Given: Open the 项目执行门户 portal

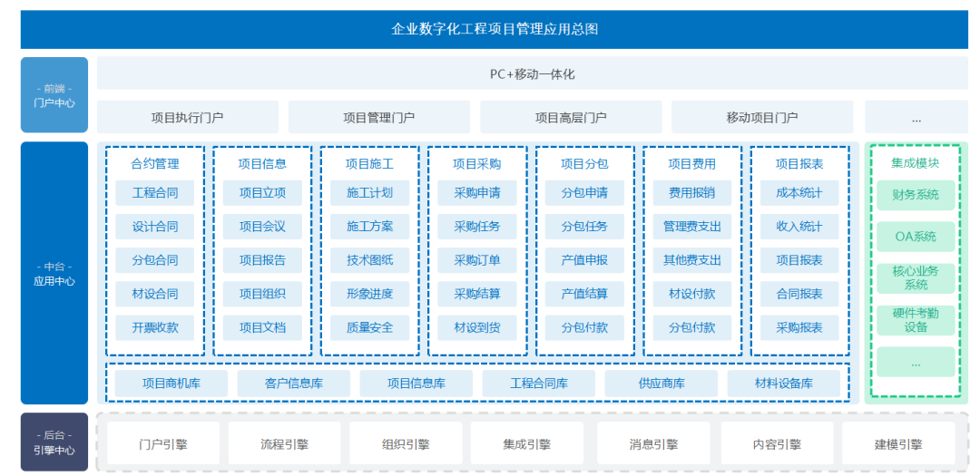Looking at the screenshot, I should click(x=188, y=117).
